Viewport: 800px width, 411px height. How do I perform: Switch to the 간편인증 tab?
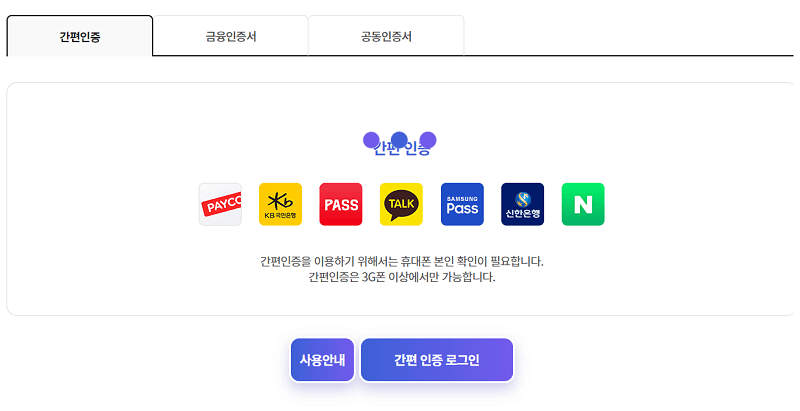tap(80, 36)
